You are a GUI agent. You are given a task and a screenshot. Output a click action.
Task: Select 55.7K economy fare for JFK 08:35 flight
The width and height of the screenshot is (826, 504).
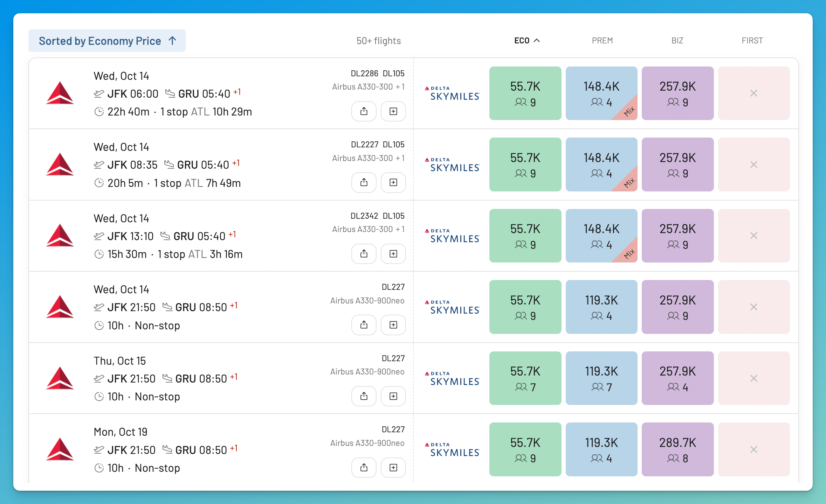525,164
